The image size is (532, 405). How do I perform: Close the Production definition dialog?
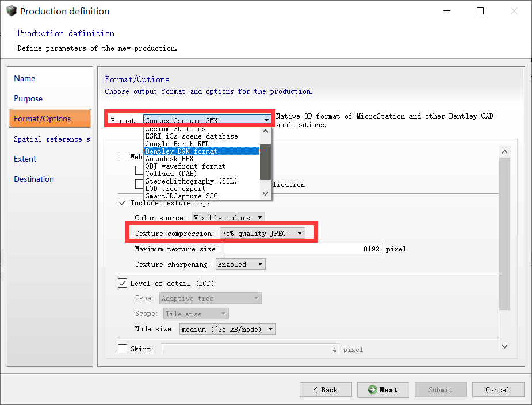514,11
